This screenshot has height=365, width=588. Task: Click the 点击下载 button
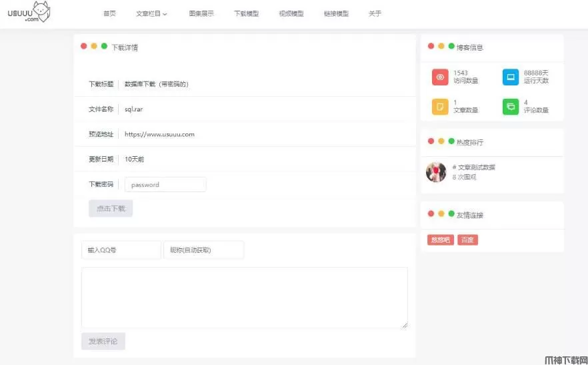coord(111,208)
